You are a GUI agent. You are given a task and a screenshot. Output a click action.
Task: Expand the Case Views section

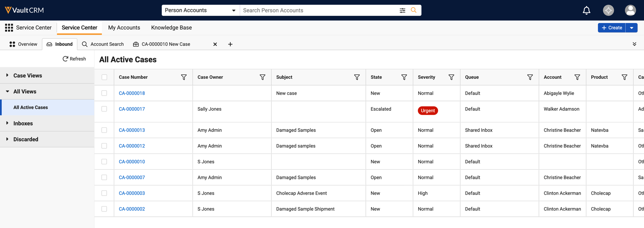click(47, 76)
